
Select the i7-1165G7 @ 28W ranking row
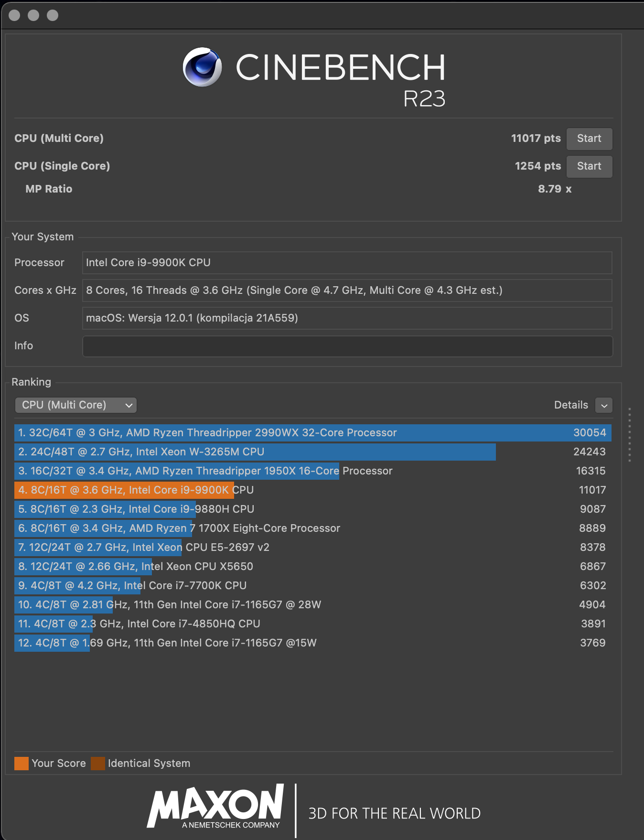tap(313, 605)
